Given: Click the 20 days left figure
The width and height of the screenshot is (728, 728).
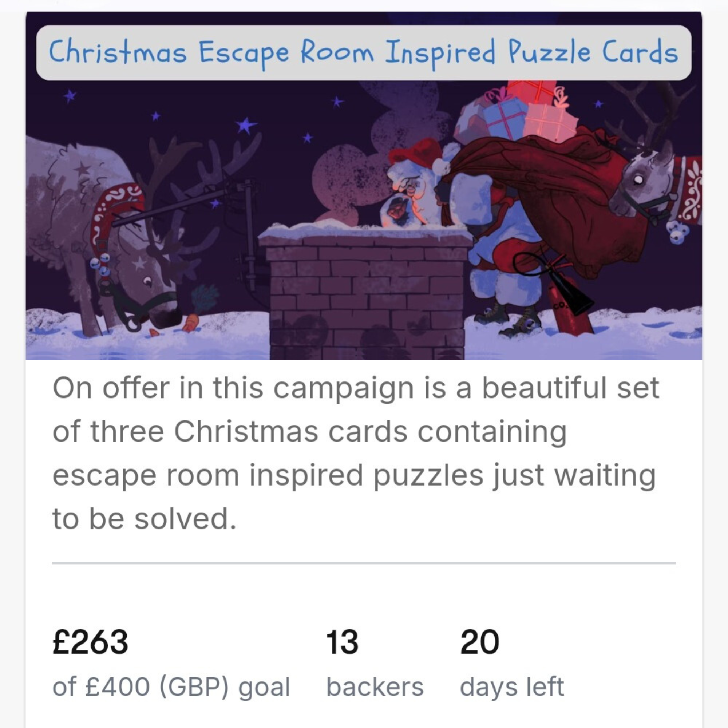Looking at the screenshot, I should tap(480, 642).
